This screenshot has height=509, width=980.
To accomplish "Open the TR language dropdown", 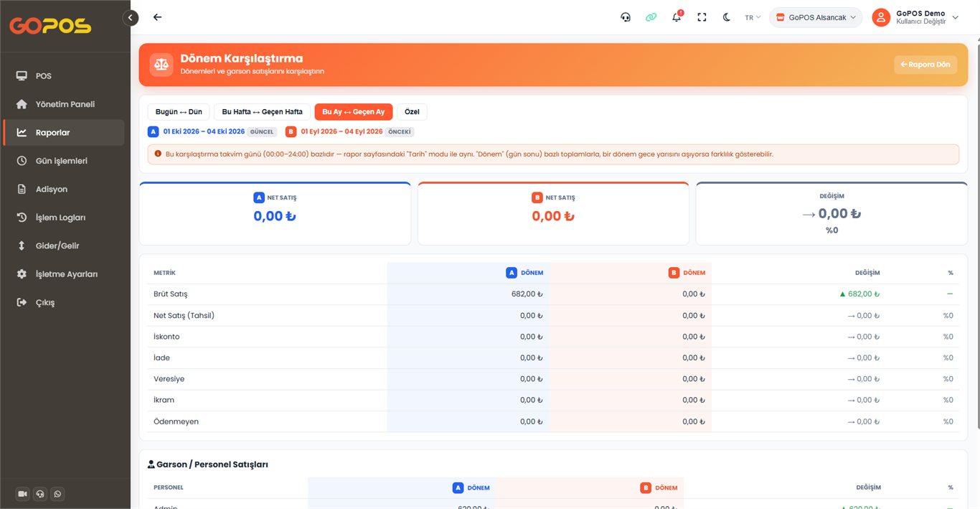I will 753,17.
